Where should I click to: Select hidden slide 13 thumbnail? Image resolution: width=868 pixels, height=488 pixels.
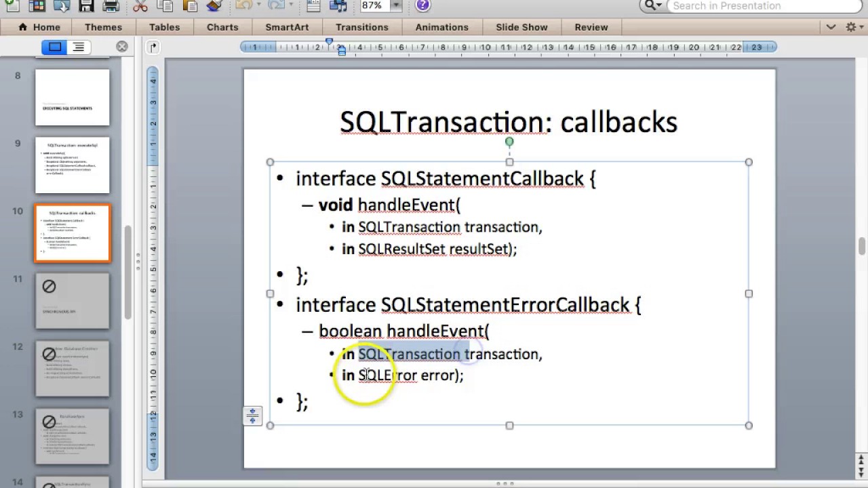[x=73, y=436]
